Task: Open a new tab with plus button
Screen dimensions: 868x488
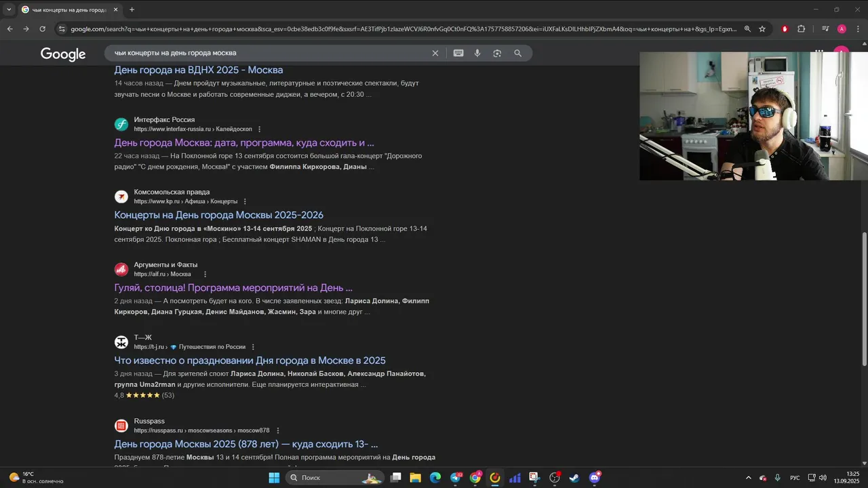Action: click(x=132, y=9)
